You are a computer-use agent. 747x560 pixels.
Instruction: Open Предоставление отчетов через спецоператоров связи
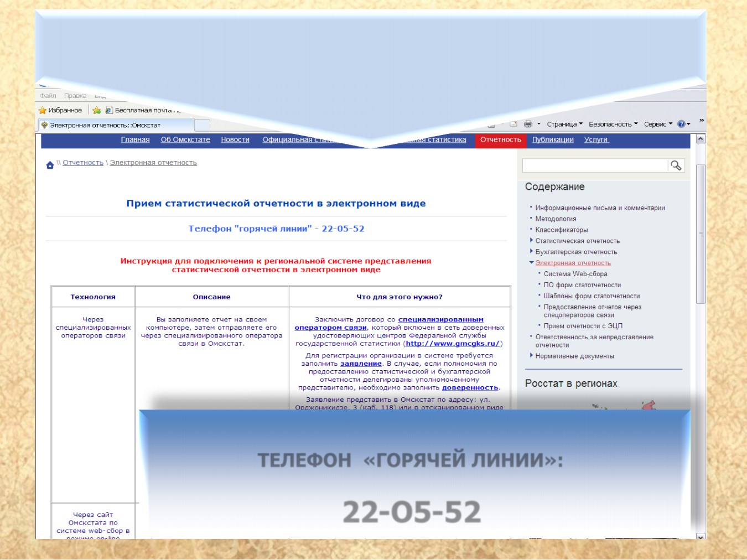[593, 311]
